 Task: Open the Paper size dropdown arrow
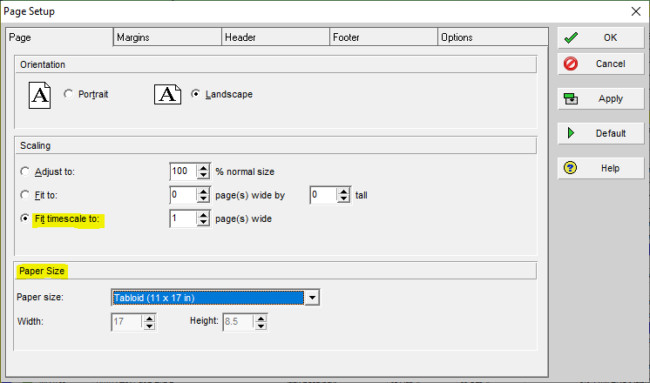coord(312,298)
